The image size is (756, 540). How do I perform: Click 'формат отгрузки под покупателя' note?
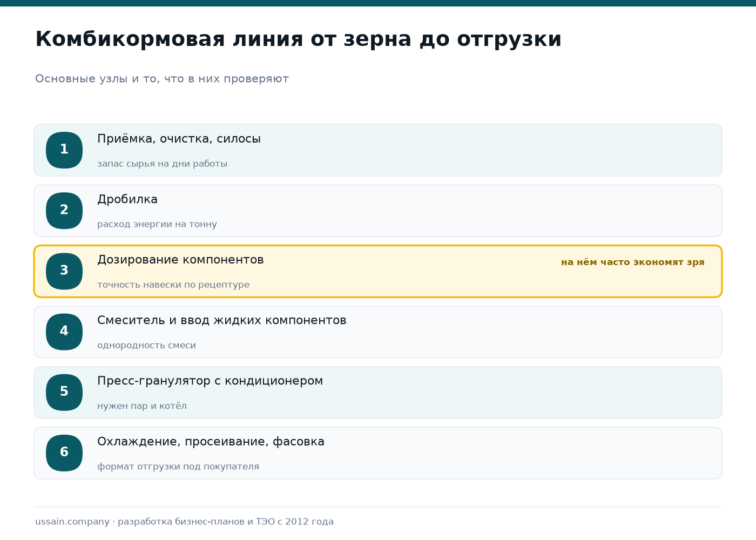(x=178, y=467)
